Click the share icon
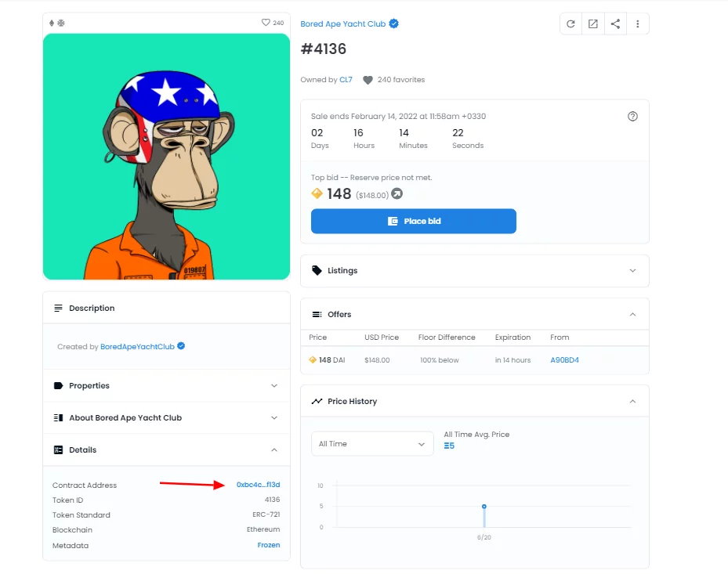728x574 pixels. tap(615, 23)
